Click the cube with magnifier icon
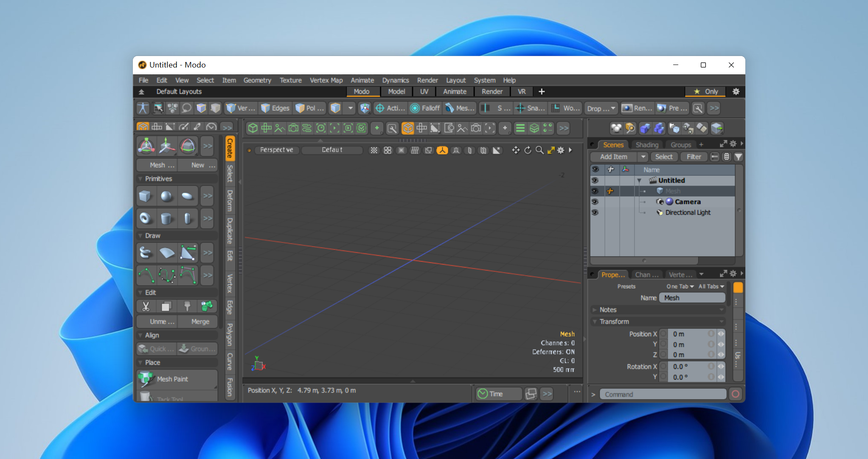 (x=630, y=128)
